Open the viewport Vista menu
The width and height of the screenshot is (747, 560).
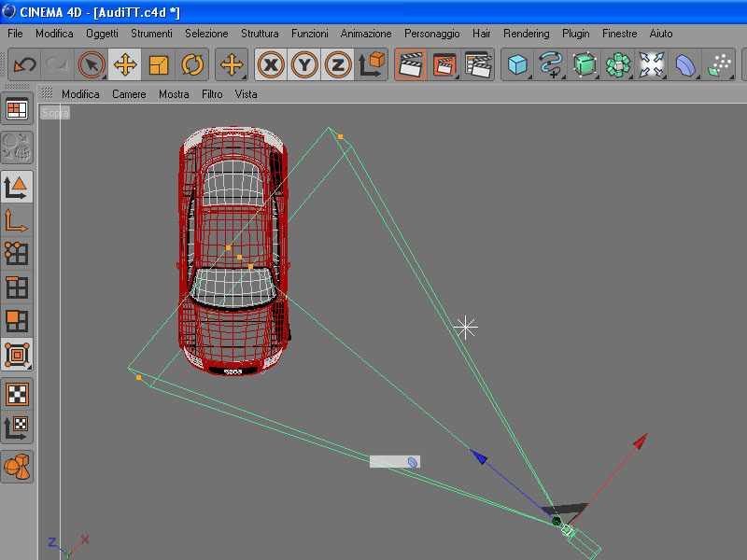[x=246, y=94]
